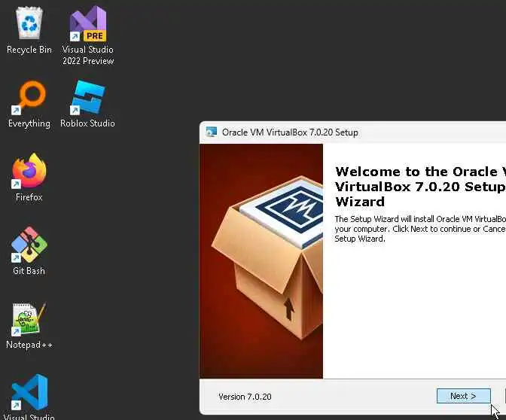Image resolution: width=506 pixels, height=420 pixels.
Task: Click the 'Welcome to the Oracle' heading text
Action: [420, 187]
